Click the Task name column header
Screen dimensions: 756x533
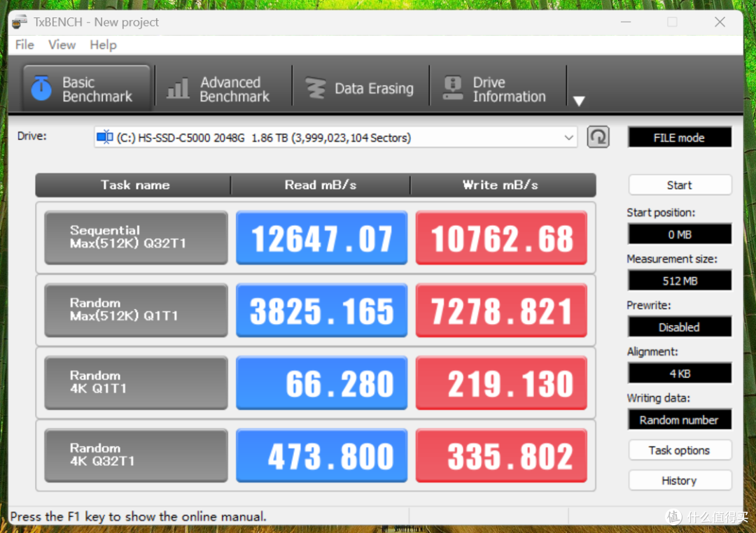click(x=134, y=185)
